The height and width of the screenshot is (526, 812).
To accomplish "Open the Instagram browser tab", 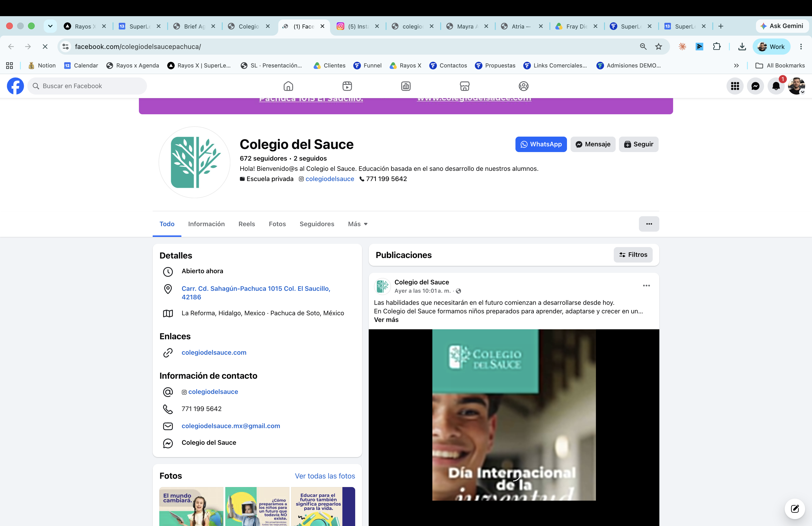I will tap(358, 26).
